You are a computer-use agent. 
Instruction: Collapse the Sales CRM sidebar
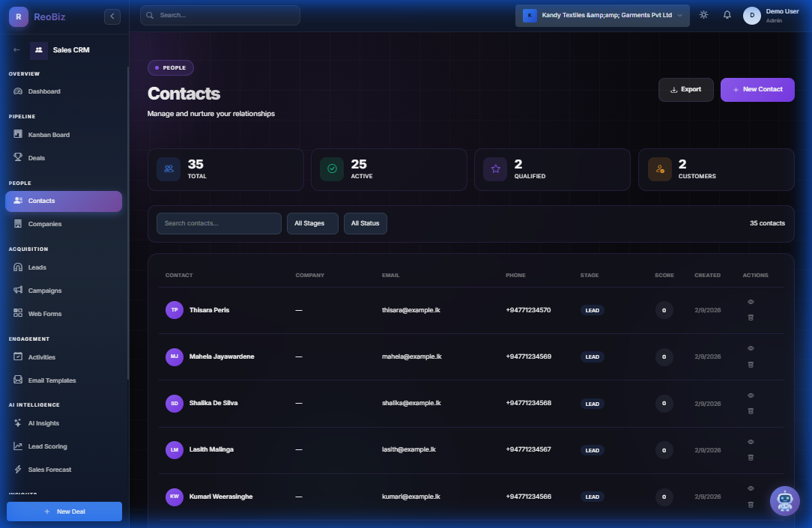pyautogui.click(x=112, y=16)
